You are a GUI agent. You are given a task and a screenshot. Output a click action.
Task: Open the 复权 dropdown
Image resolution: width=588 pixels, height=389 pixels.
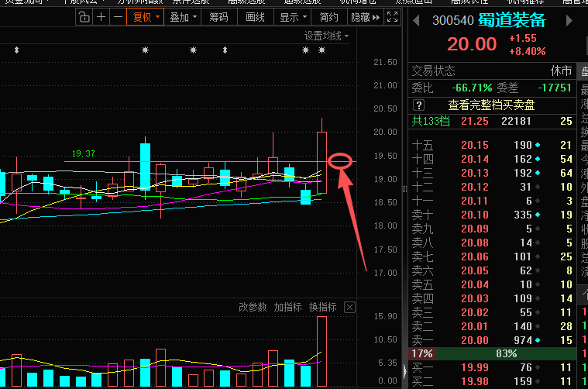pos(146,17)
